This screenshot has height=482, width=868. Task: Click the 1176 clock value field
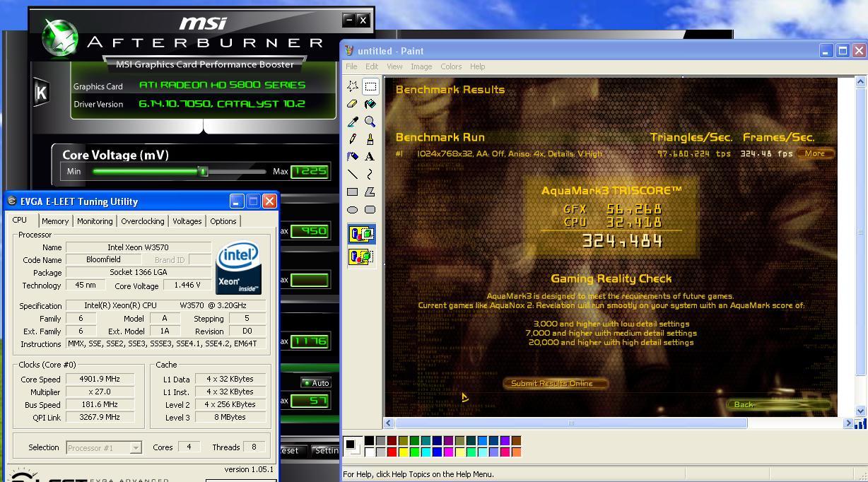coord(310,341)
